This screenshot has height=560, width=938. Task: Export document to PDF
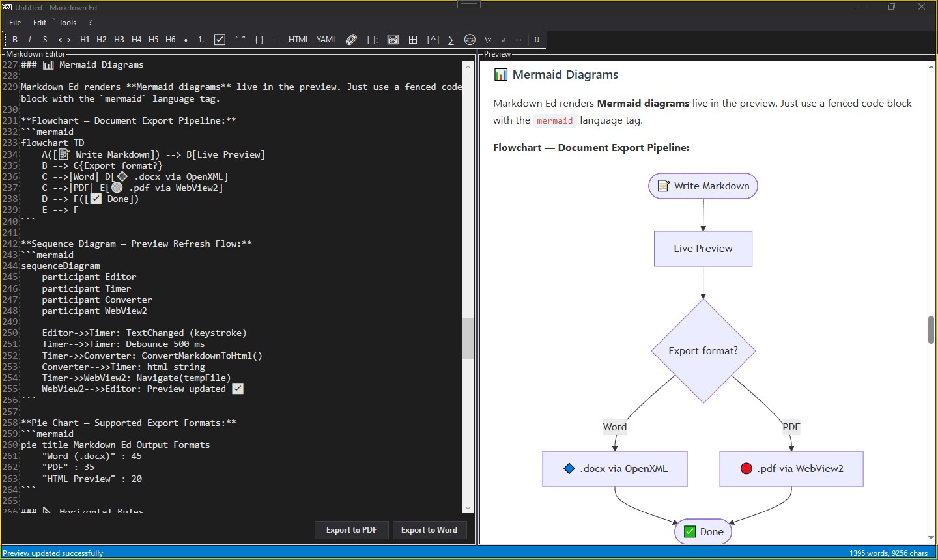pyautogui.click(x=352, y=530)
